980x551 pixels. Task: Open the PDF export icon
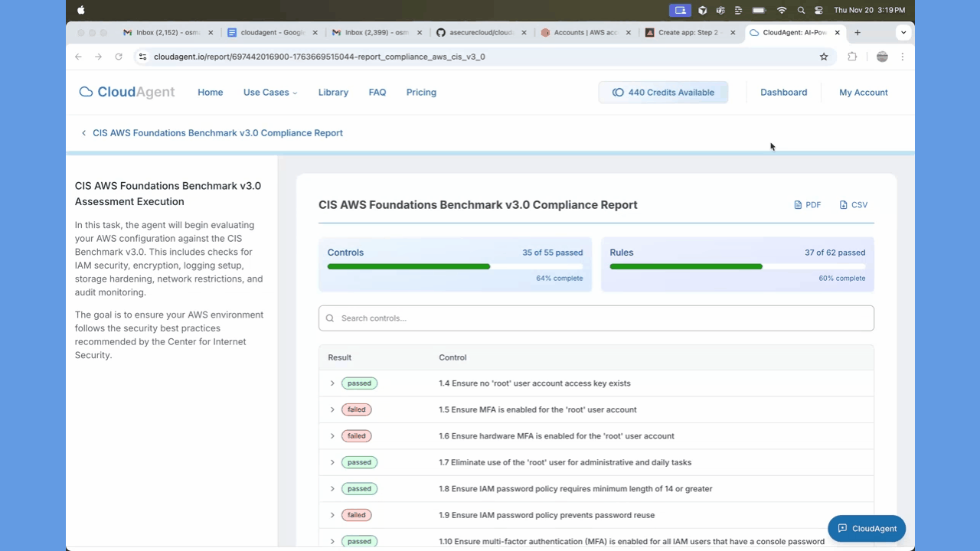point(797,204)
